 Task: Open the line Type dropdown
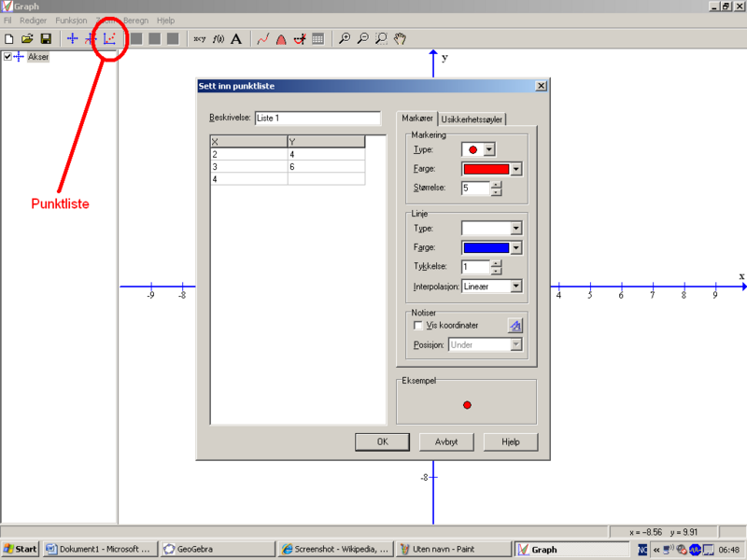(x=491, y=228)
